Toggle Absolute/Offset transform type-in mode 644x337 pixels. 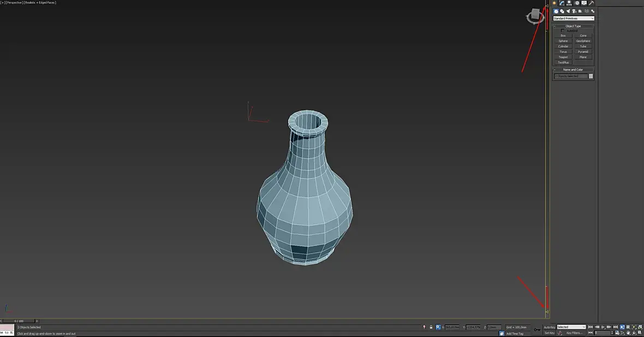point(438,327)
